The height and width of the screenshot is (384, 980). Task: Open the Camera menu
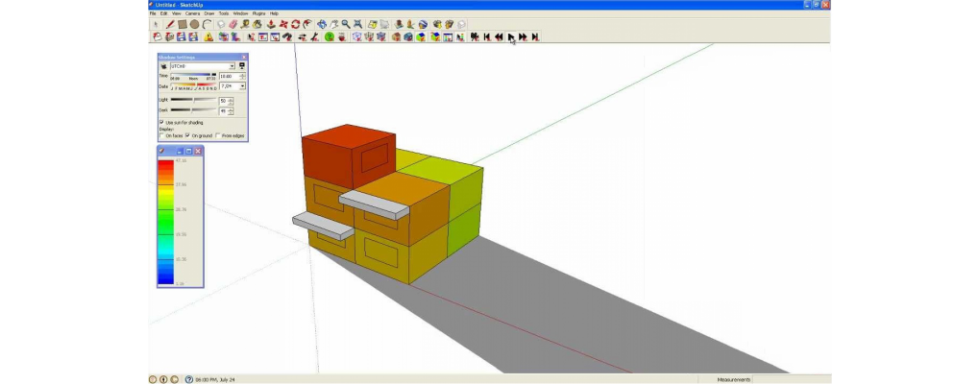tap(192, 13)
